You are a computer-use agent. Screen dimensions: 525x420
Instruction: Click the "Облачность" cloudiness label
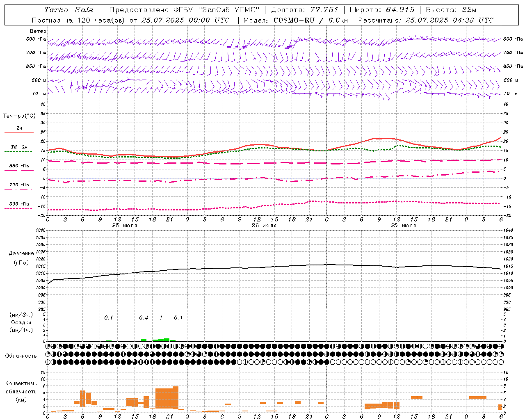click(21, 356)
